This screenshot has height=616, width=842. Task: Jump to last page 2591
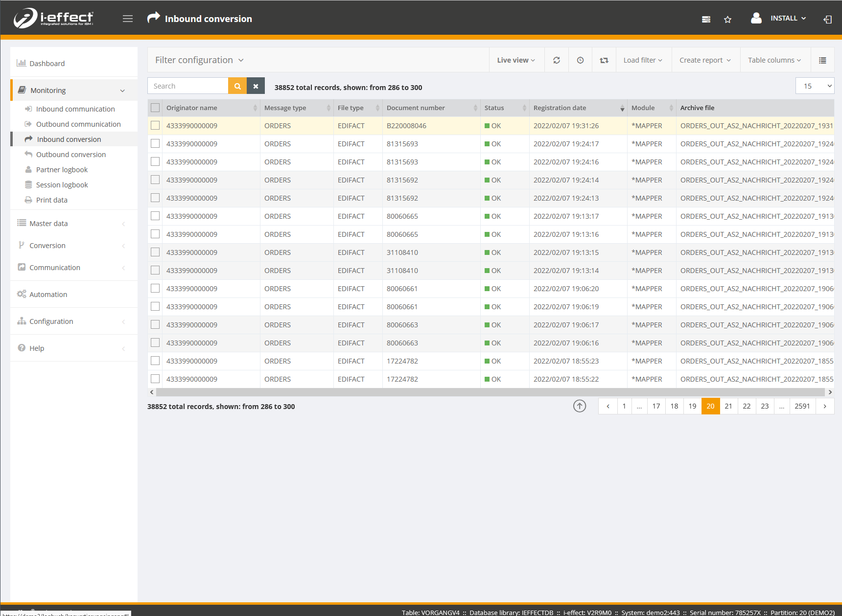(x=802, y=406)
